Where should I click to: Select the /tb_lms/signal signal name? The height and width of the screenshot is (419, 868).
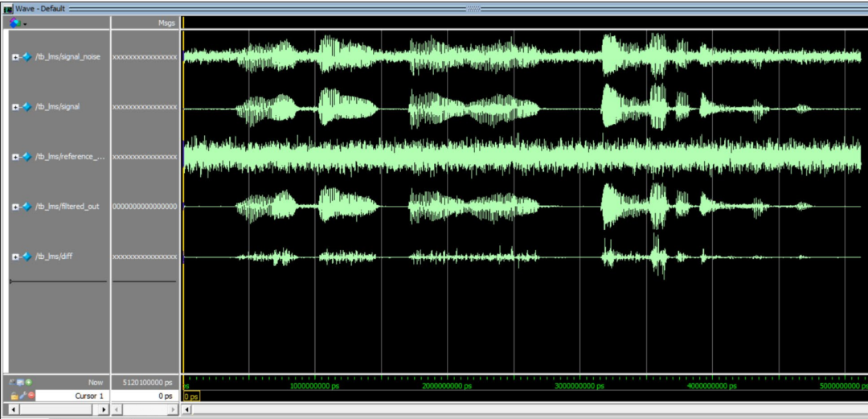point(57,107)
